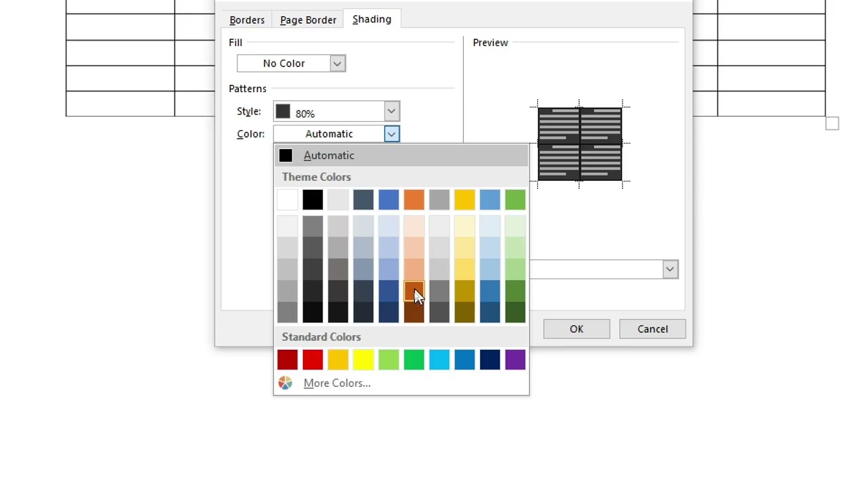Click the color wheel icon beside More Colors
Image resolution: width=868 pixels, height=488 pixels.
285,383
